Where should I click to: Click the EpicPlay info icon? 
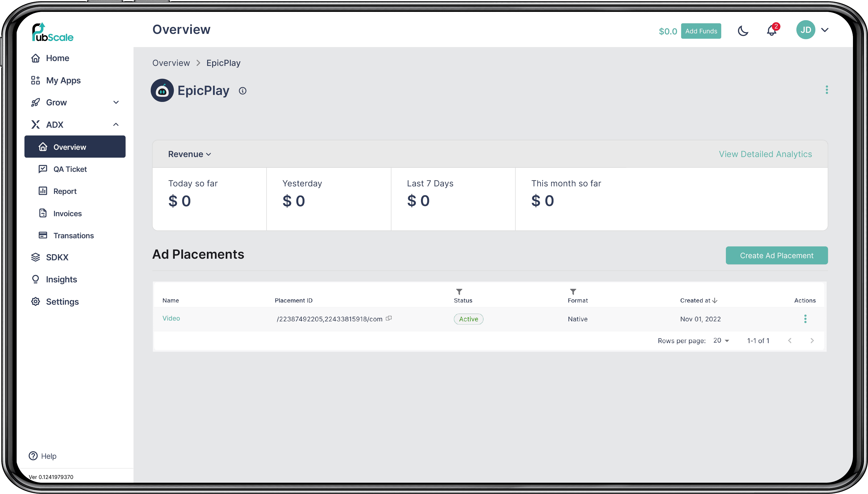point(242,91)
